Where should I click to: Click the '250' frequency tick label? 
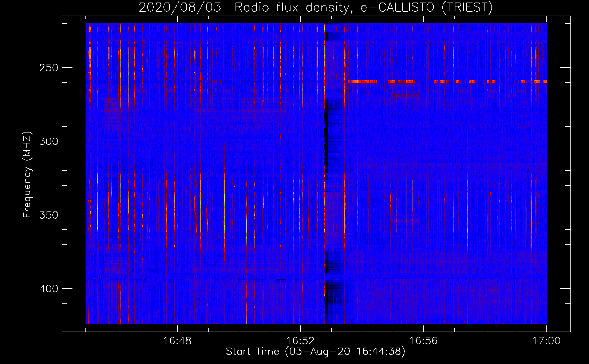coord(49,68)
